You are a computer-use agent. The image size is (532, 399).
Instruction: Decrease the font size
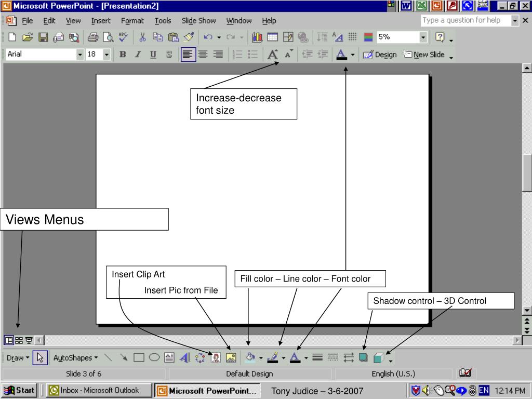pos(288,54)
